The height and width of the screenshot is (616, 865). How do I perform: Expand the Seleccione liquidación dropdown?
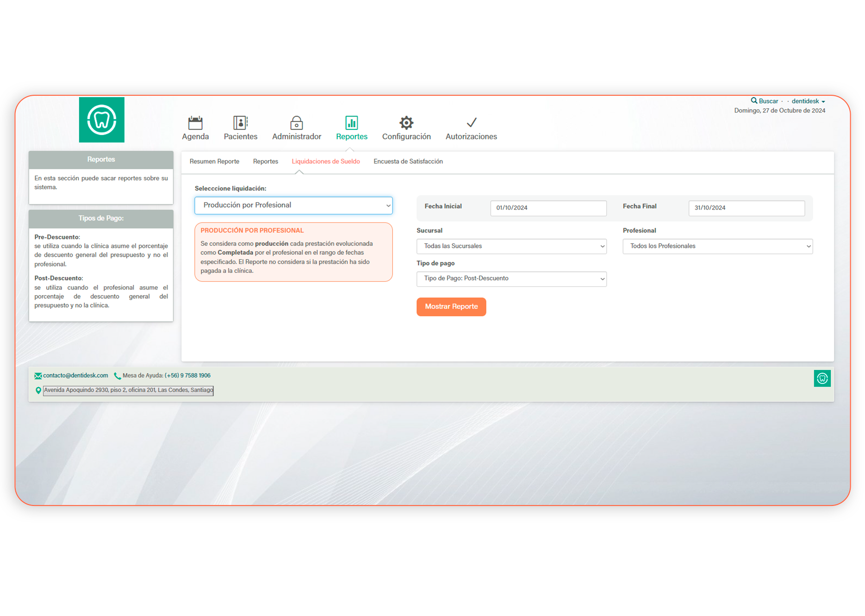pyautogui.click(x=293, y=205)
